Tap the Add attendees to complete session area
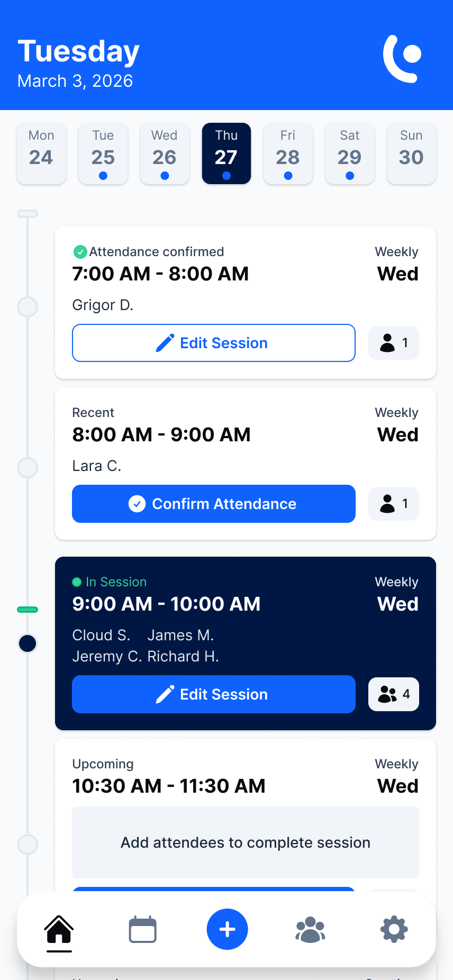 (245, 842)
